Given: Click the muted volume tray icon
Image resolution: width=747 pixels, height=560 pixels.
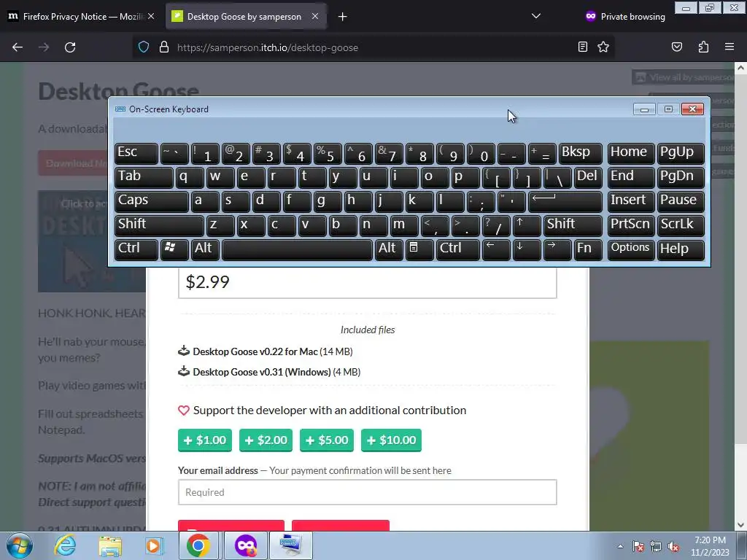Looking at the screenshot, I should (673, 546).
